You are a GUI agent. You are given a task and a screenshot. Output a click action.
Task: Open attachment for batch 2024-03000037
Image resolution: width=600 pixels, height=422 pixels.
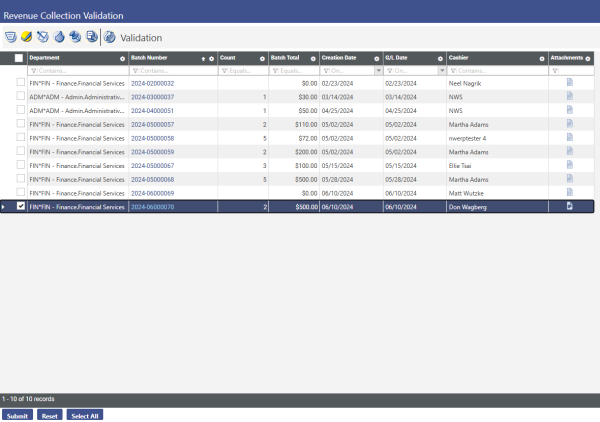coord(570,96)
